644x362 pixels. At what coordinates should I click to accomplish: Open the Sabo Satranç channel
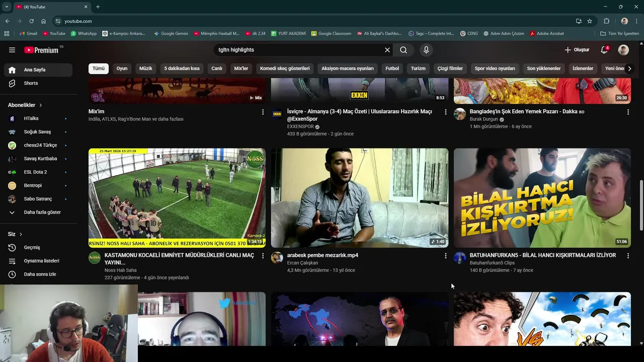pos(38,199)
